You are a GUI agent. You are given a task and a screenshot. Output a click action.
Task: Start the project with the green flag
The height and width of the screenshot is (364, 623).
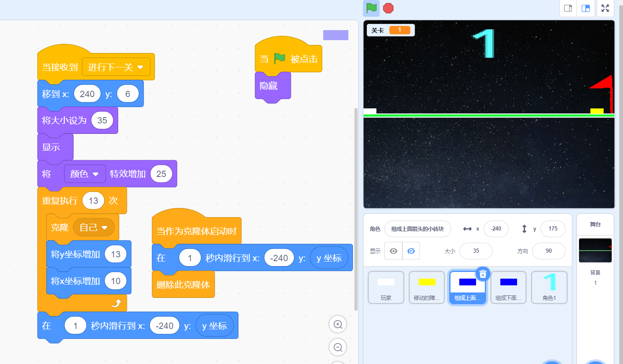click(x=371, y=8)
